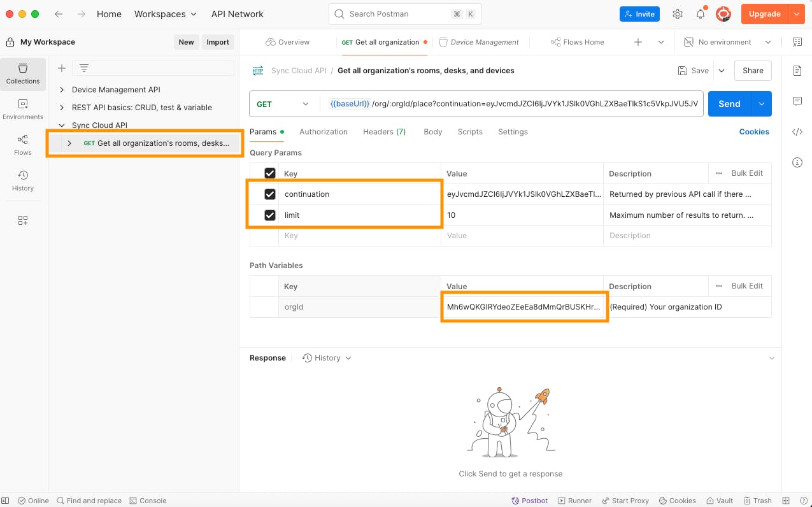Switch to the Scripts tab
812x507 pixels.
470,132
